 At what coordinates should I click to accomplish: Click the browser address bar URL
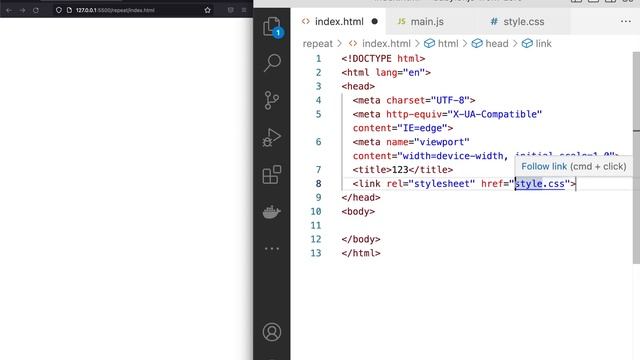point(115,10)
